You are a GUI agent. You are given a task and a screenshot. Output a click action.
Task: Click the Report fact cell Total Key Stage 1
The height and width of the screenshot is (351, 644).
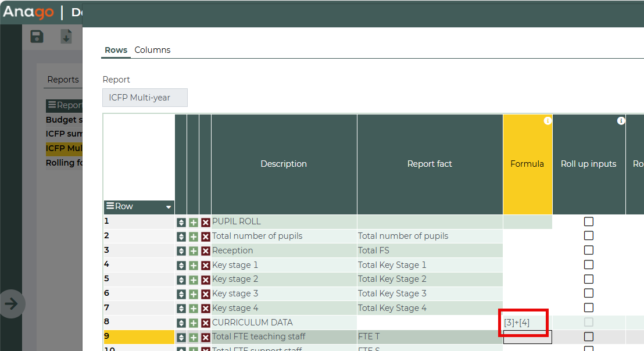point(430,265)
